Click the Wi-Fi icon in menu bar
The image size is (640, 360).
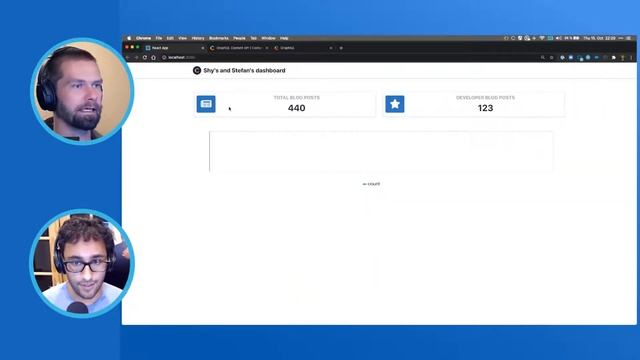tap(542, 38)
